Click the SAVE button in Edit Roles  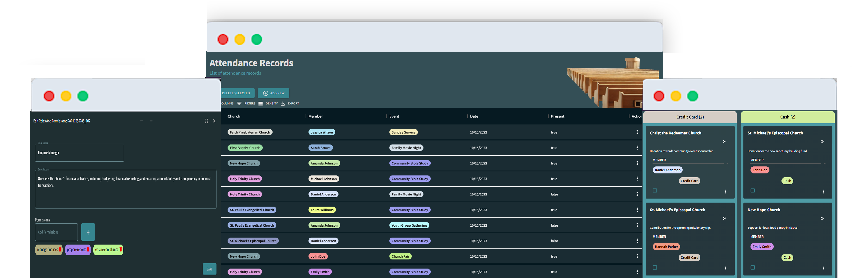point(209,269)
